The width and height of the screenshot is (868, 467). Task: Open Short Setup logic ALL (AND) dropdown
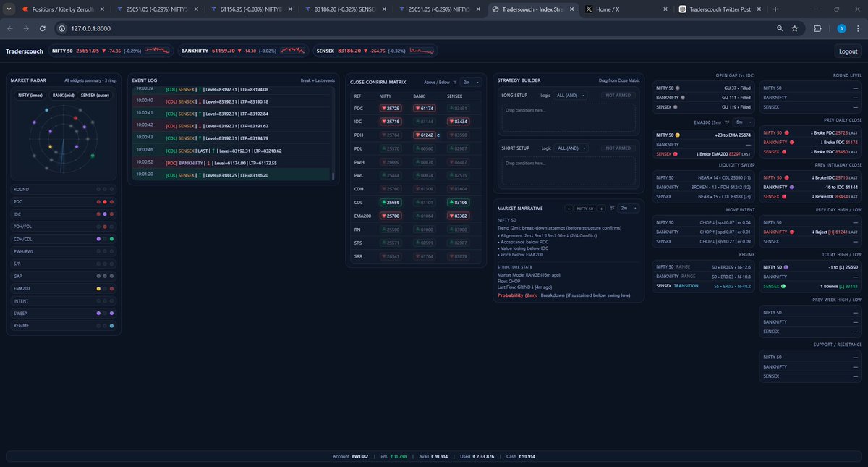coord(571,148)
